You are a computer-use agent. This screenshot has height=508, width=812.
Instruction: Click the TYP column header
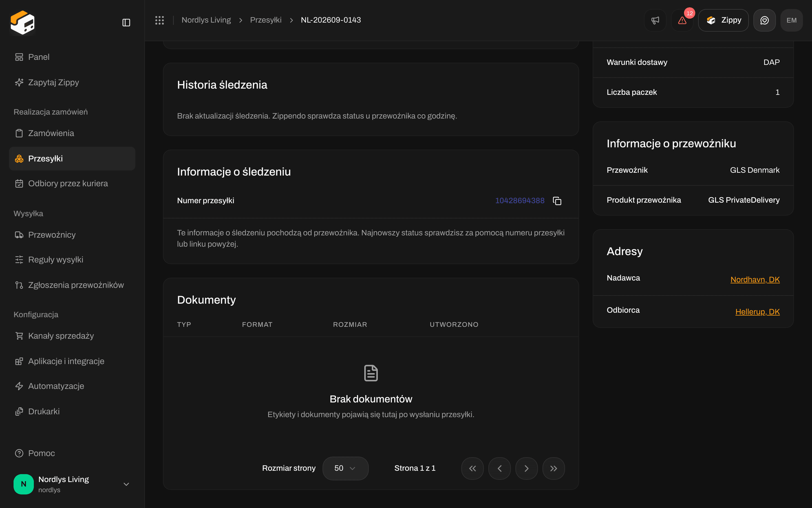tap(184, 325)
